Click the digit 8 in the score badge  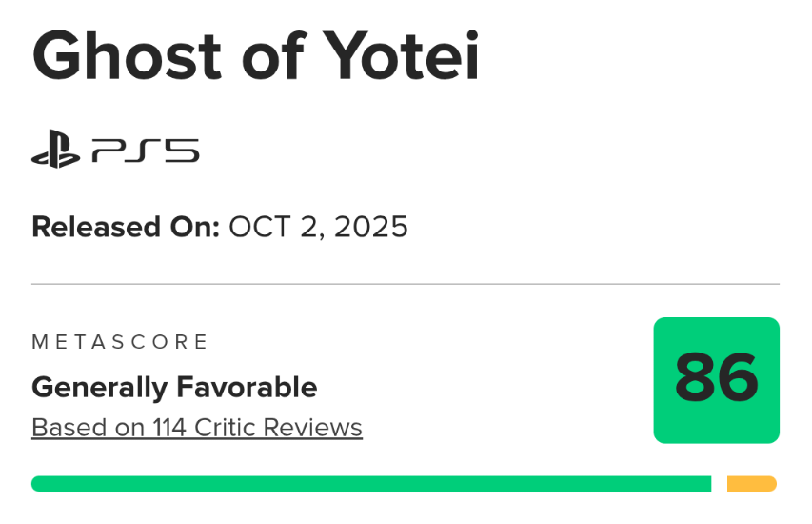tap(694, 379)
